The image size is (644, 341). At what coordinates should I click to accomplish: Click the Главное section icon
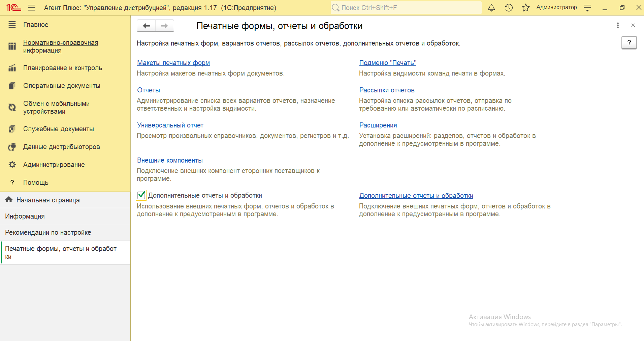tap(12, 25)
